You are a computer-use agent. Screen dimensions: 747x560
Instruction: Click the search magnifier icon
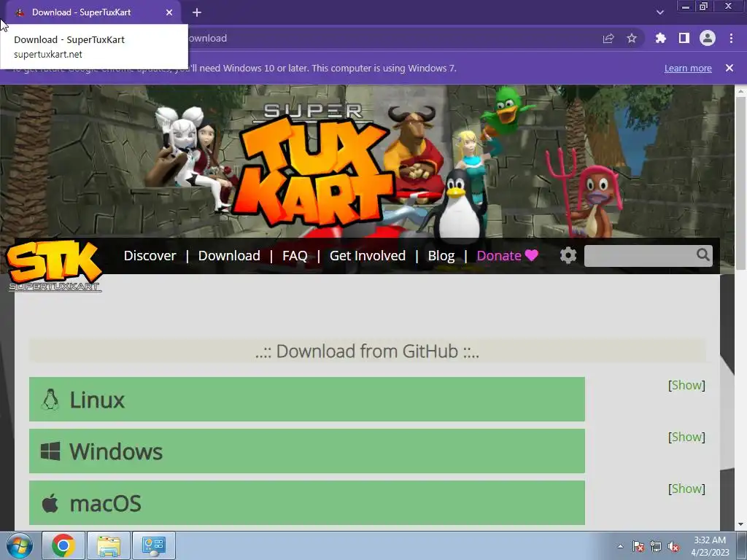703,254
